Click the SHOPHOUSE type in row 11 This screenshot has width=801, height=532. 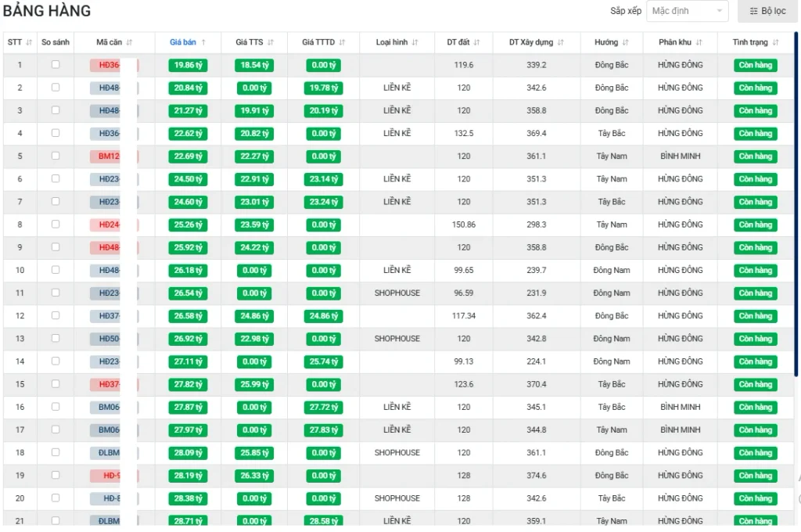(397, 293)
